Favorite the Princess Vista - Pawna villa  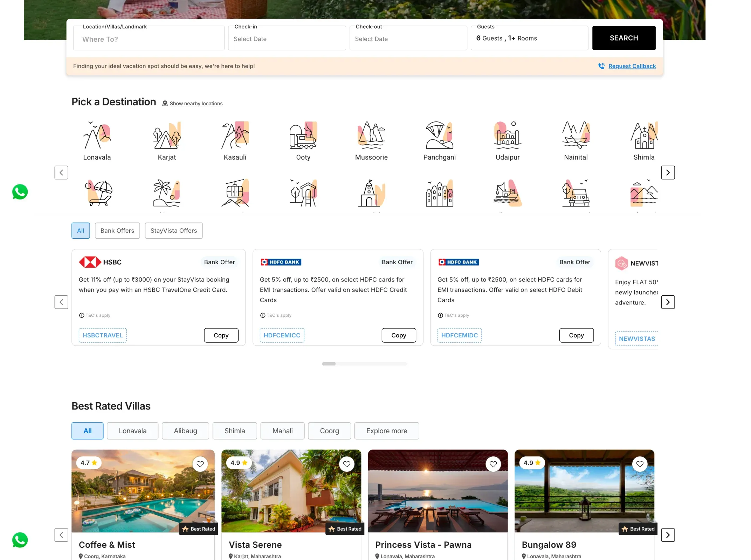493,464
